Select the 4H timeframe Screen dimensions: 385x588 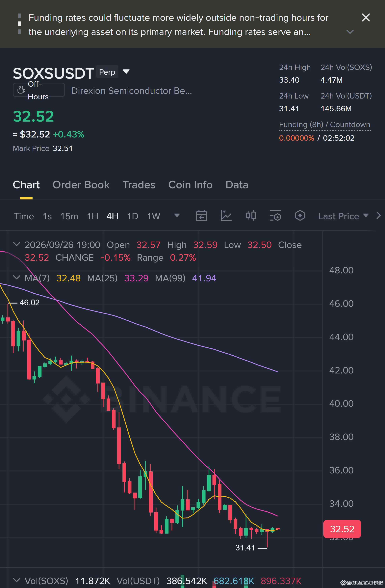112,216
